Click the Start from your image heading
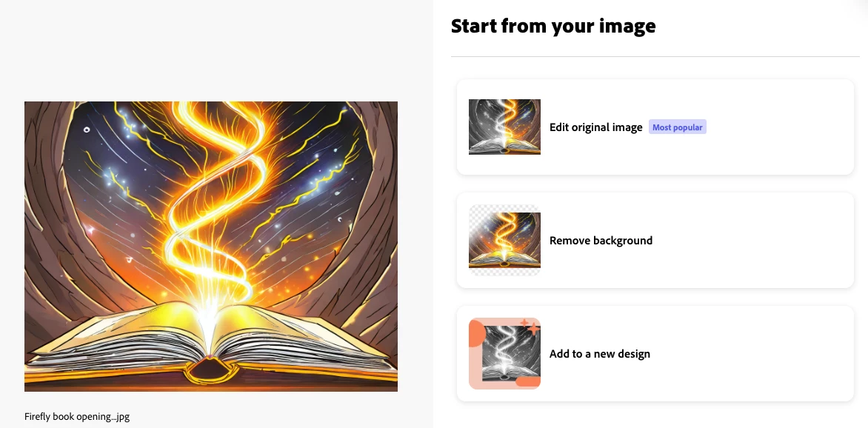Image resolution: width=868 pixels, height=428 pixels. point(553,26)
